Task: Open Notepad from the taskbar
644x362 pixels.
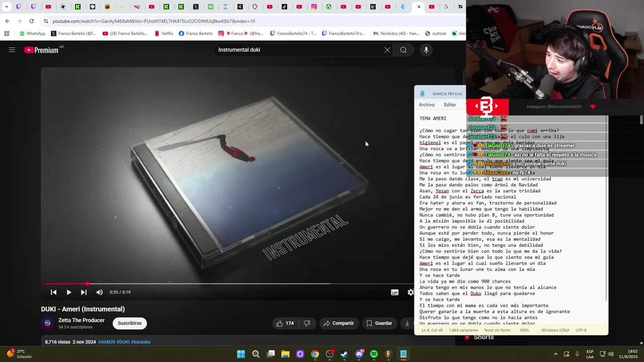Action: [x=404, y=354]
